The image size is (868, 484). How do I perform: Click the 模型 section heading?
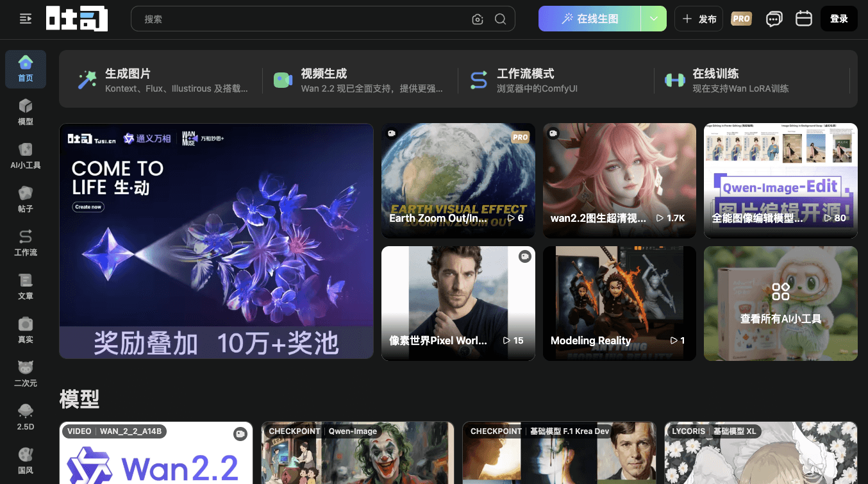79,399
